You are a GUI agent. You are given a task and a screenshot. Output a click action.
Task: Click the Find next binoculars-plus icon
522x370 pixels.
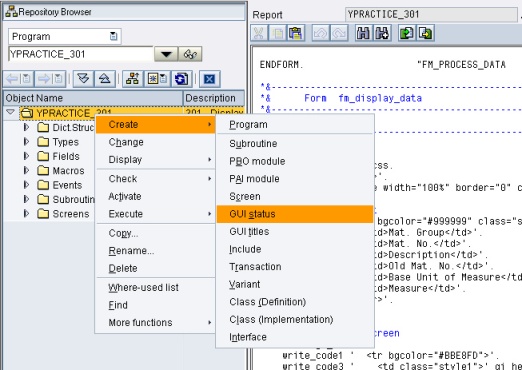point(382,33)
